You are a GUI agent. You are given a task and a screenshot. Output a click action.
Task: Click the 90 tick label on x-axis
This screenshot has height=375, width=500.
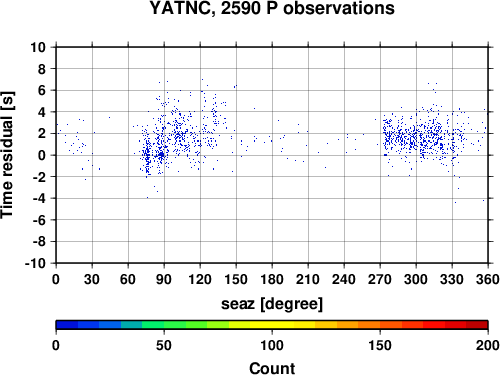tap(164, 279)
